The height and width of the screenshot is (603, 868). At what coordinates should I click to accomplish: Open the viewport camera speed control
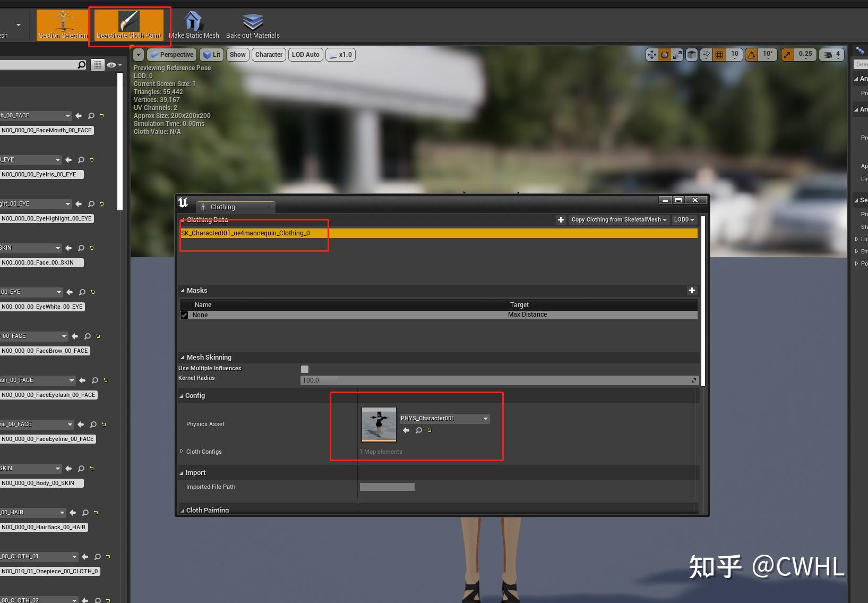(x=831, y=54)
